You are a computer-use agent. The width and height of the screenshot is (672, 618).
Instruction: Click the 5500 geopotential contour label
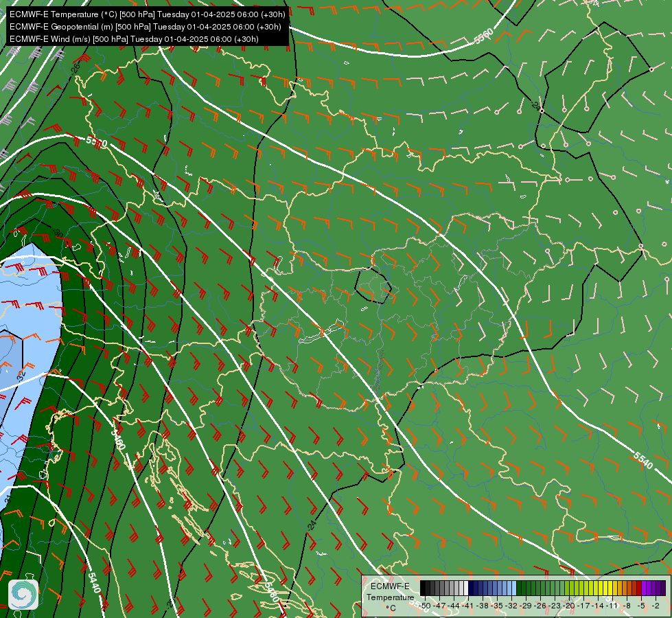(96, 141)
